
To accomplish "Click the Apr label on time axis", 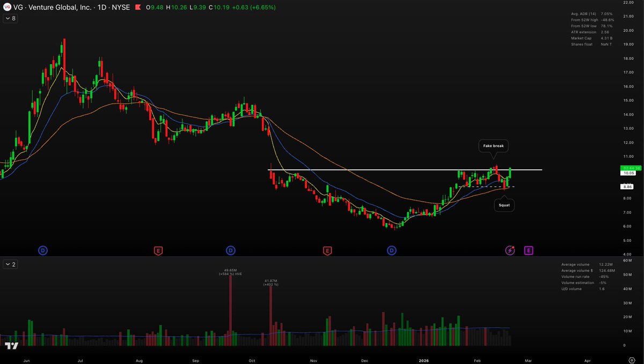I will pyautogui.click(x=588, y=360).
